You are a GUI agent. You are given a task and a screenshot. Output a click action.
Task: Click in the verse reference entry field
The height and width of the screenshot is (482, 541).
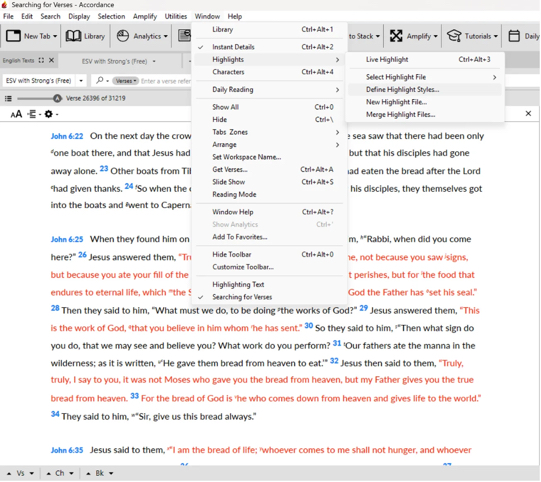[x=165, y=81]
